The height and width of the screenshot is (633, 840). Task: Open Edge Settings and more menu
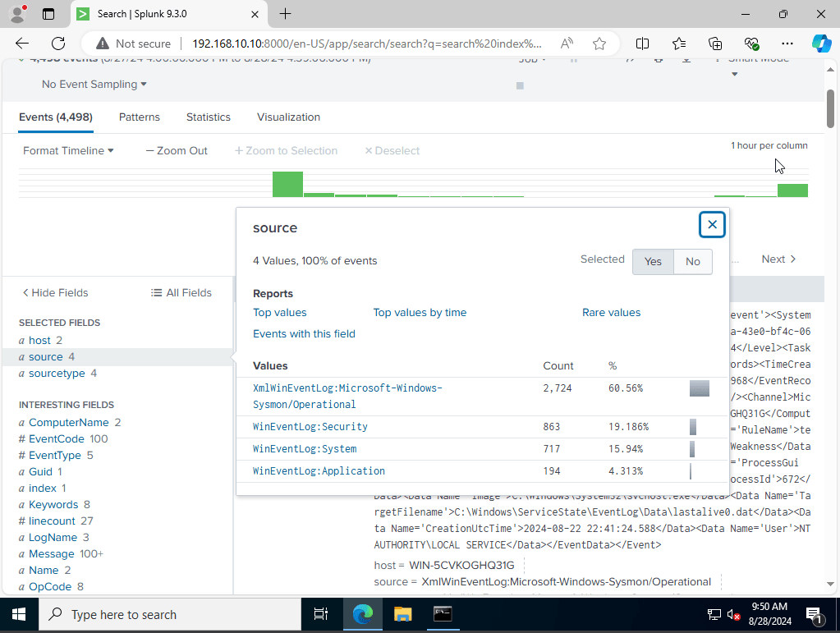tap(787, 44)
